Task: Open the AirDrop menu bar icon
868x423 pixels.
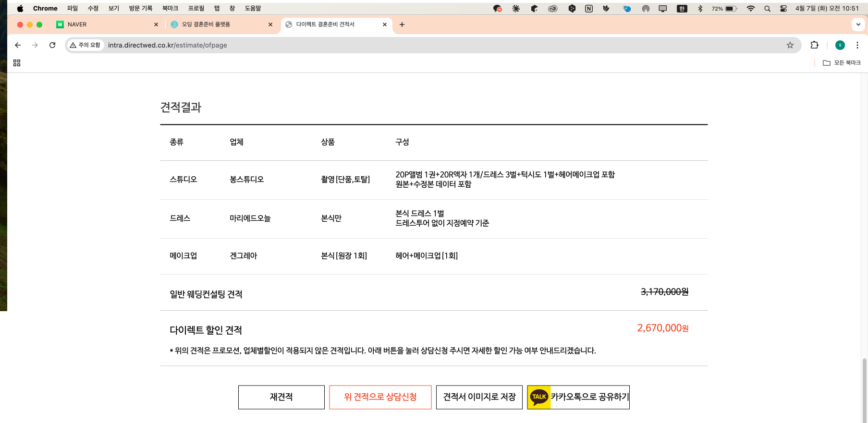Action: (x=646, y=9)
